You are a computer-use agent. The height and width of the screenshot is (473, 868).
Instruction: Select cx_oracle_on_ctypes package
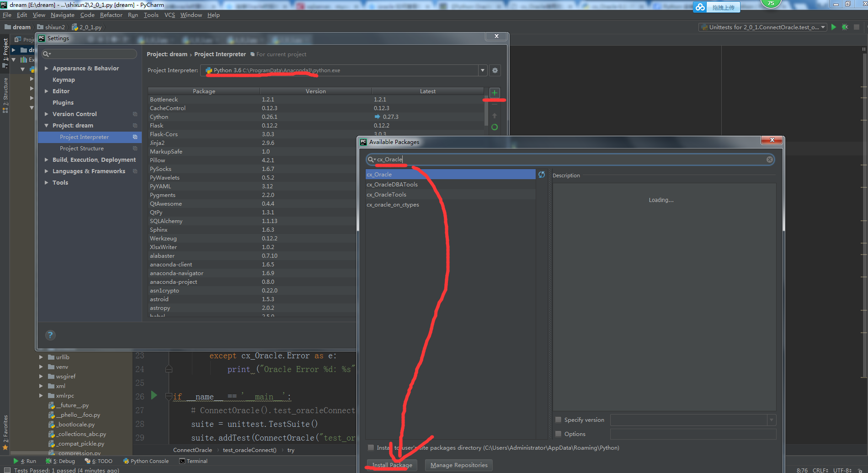(x=450, y=205)
